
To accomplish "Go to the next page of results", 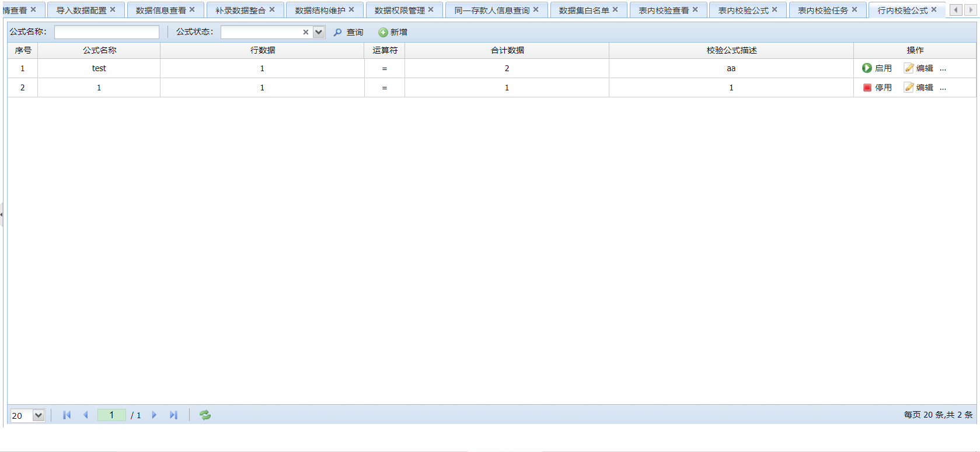I will 154,415.
